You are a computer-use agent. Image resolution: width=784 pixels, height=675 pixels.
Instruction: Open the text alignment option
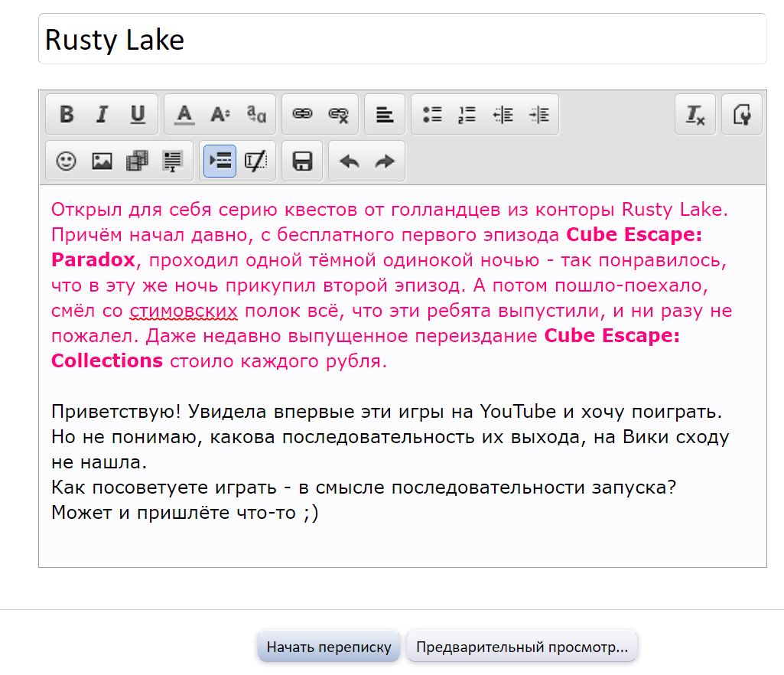385,115
